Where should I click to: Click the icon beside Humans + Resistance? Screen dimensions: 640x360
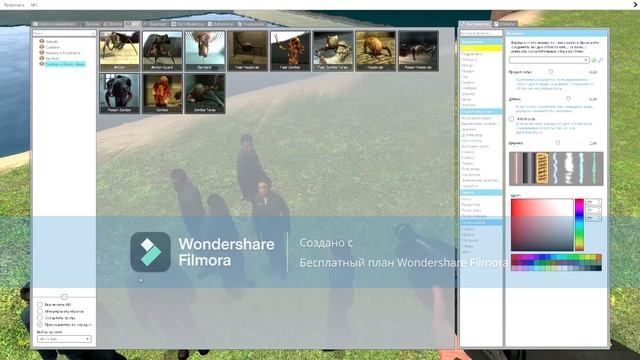42,53
